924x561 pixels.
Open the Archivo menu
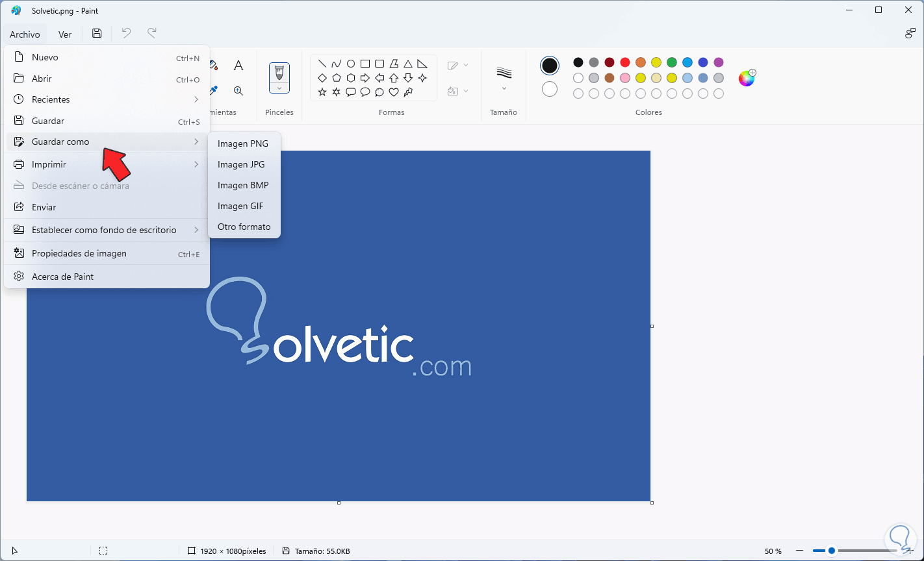[25, 34]
